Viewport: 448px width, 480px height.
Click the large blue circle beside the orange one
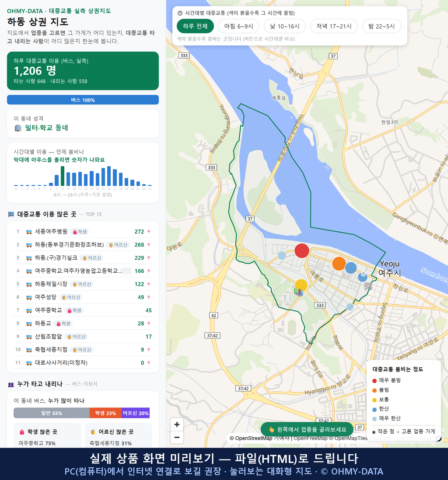(351, 268)
